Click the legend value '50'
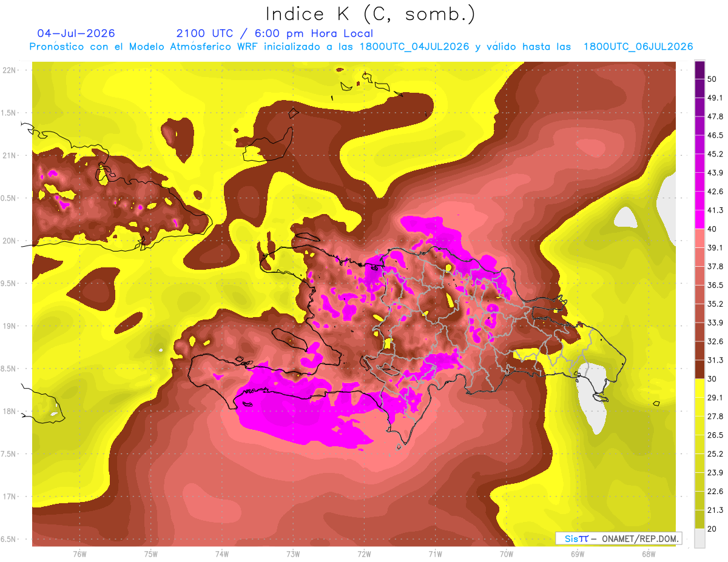Viewport: 728px width, 562px height. (713, 79)
